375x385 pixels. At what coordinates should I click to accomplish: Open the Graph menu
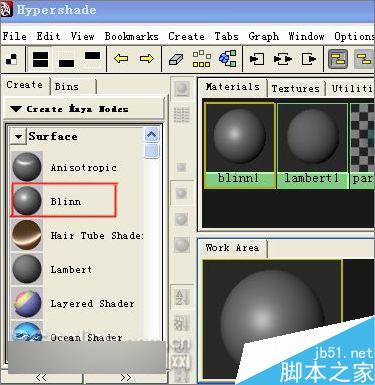[x=263, y=36]
